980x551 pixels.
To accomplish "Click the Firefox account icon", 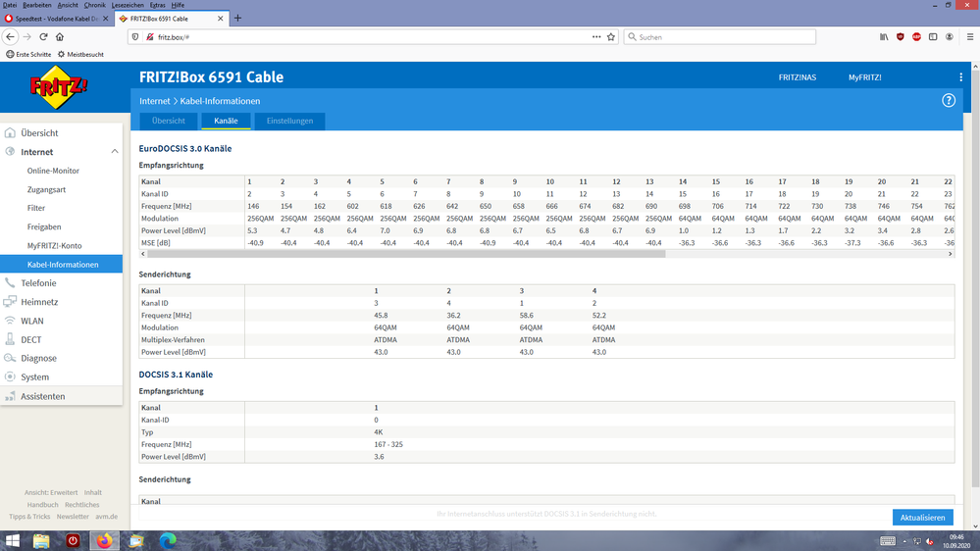I will coord(950,37).
